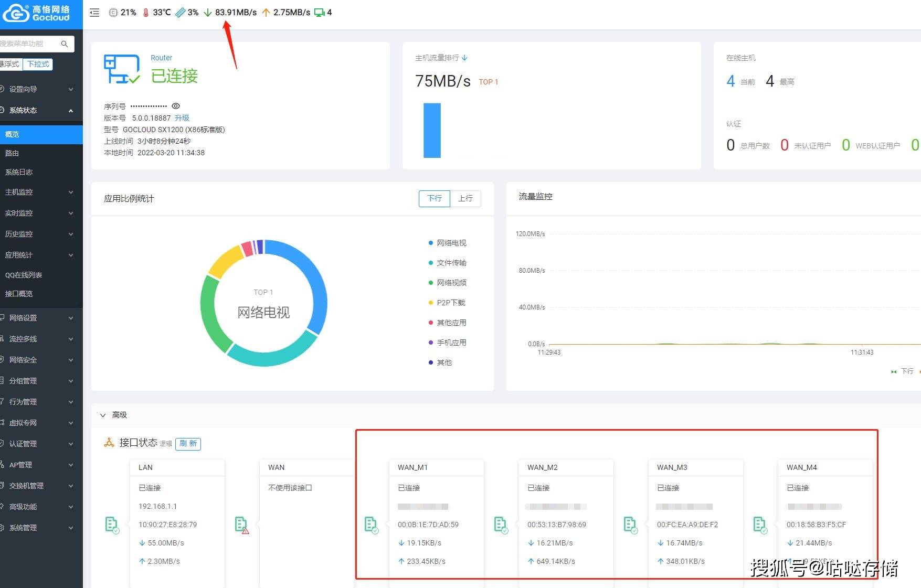The width and height of the screenshot is (921, 588).
Task: Open 路由 page
Action: (x=41, y=153)
